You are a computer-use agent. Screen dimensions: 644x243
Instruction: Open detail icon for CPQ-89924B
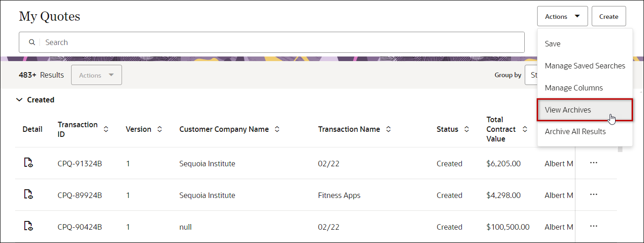(28, 194)
